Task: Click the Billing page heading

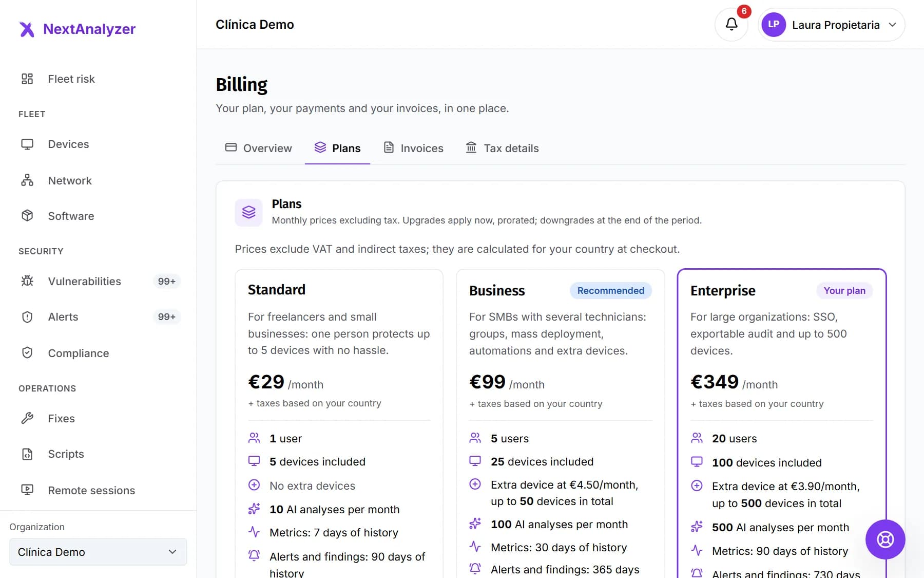Action: pos(241,84)
